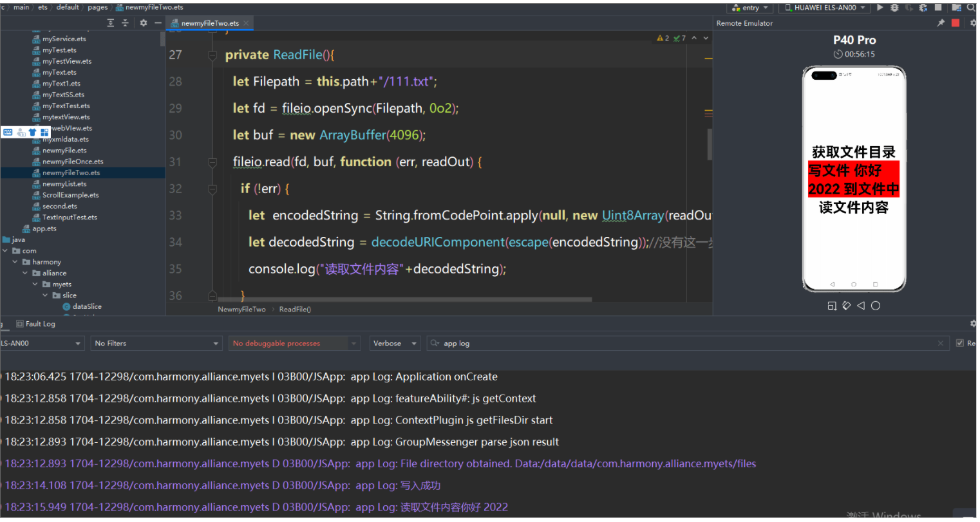This screenshot has width=980, height=522.
Task: Click the pages breadcrumb
Action: [x=98, y=7]
